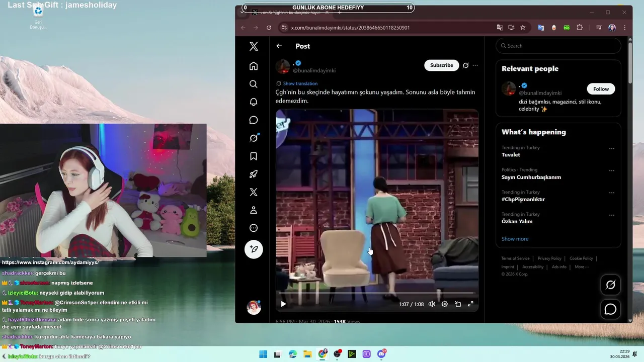Click the X Search field

coord(558,46)
